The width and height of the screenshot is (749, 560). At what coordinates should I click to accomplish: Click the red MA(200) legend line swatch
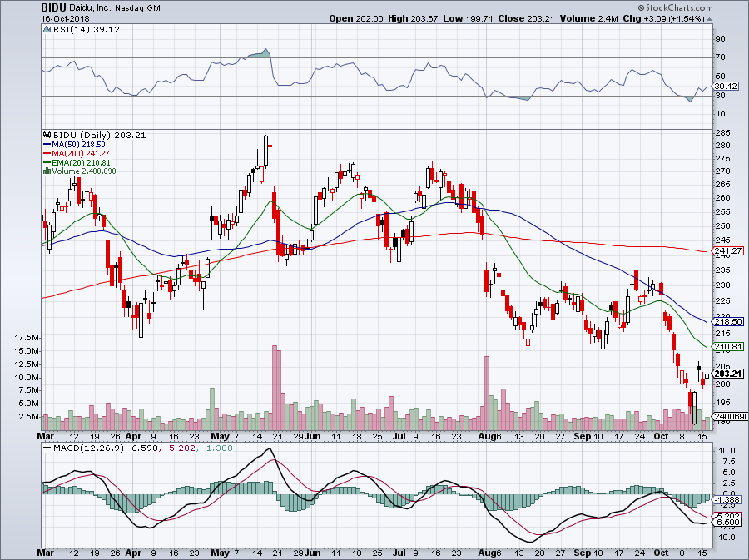[x=47, y=153]
